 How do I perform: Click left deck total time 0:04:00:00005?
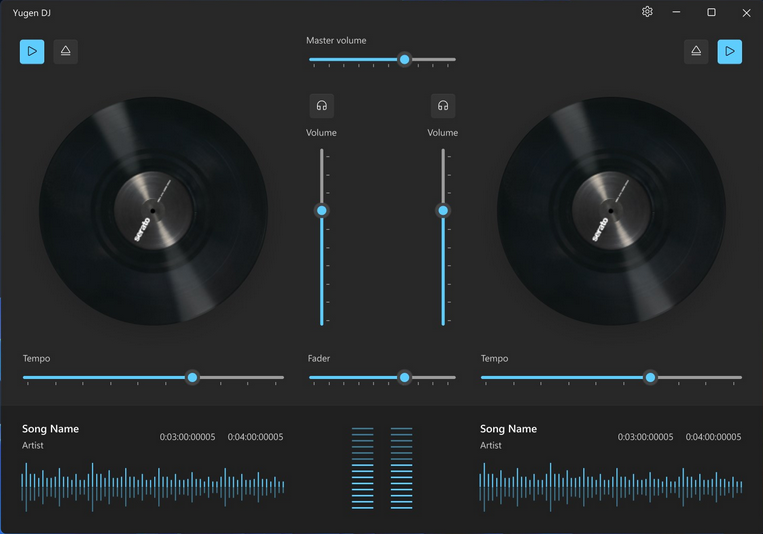click(x=255, y=437)
